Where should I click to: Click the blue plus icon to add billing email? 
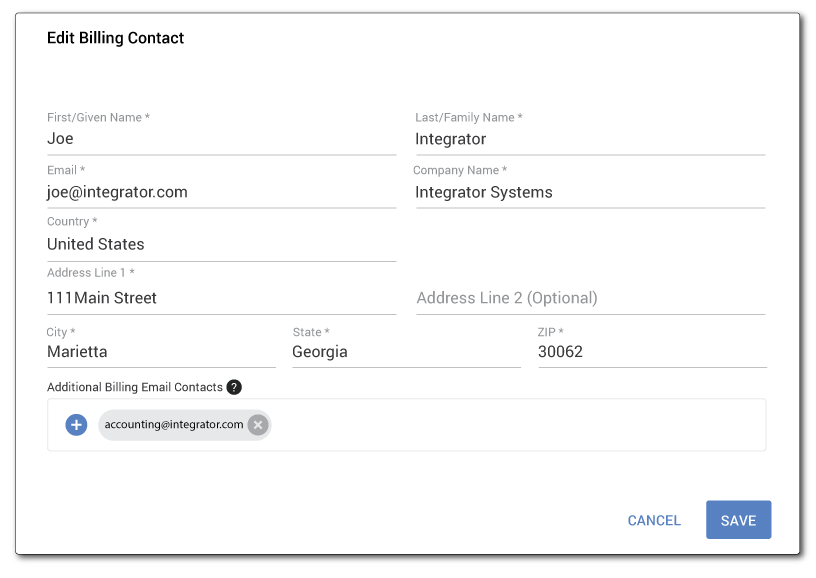click(77, 425)
